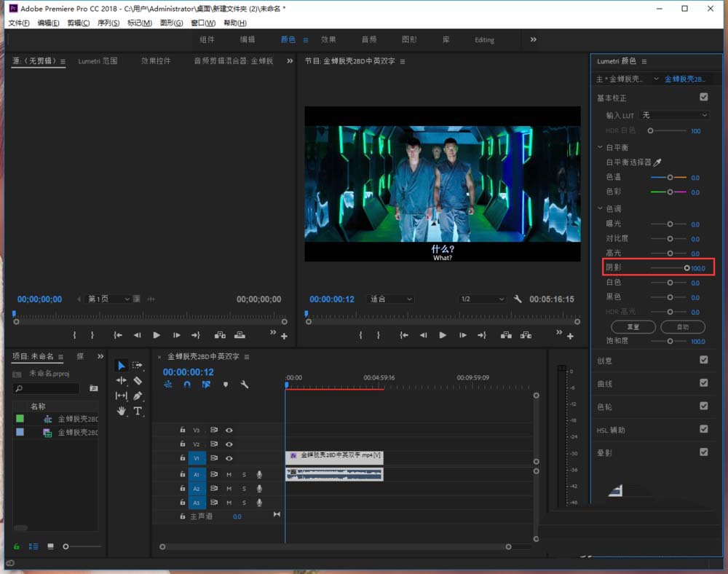The width and height of the screenshot is (728, 574).
Task: Select the Razor tool in tools panel
Action: [x=138, y=380]
